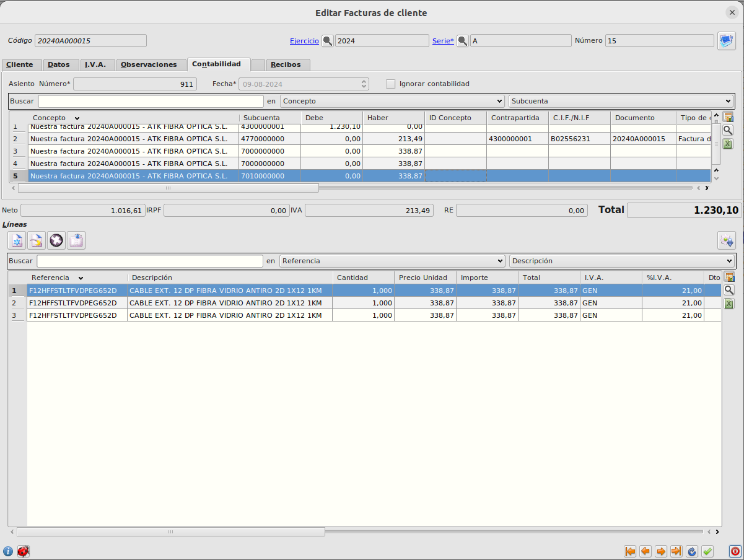Image resolution: width=744 pixels, height=560 pixels.
Task: Click the magnifier icon beside the accounting table
Action: (x=729, y=130)
